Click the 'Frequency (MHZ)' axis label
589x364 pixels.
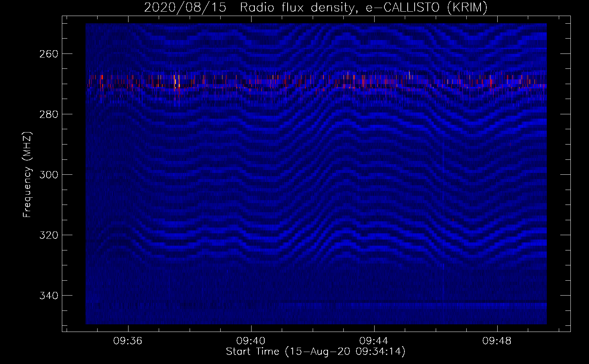coord(27,174)
